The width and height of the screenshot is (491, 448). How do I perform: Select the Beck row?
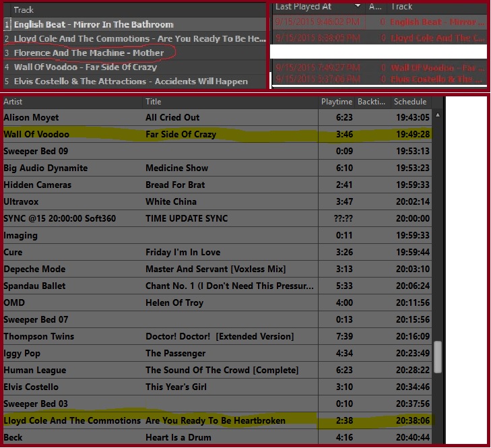(x=218, y=437)
